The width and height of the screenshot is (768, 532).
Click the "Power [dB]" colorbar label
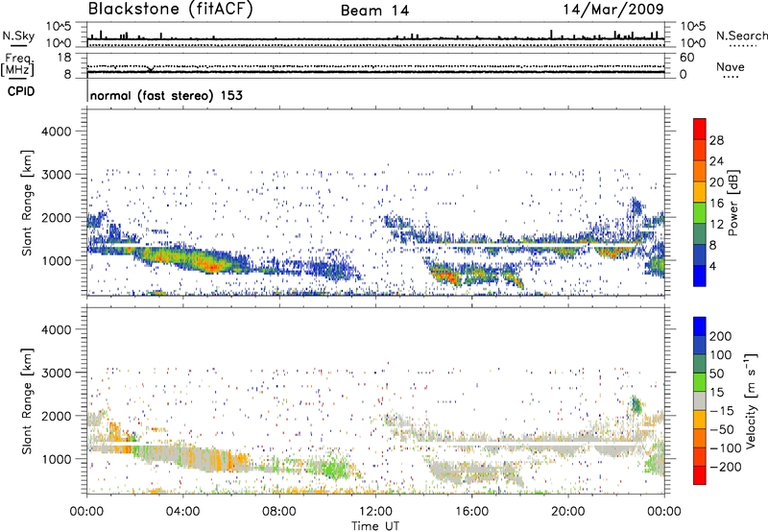pos(732,203)
